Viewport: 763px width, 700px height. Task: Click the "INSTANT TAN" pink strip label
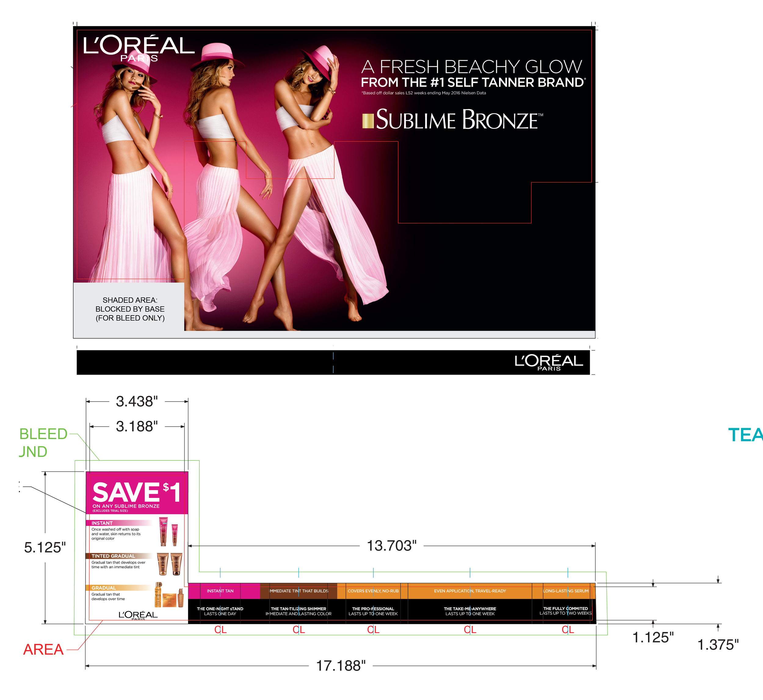[220, 591]
